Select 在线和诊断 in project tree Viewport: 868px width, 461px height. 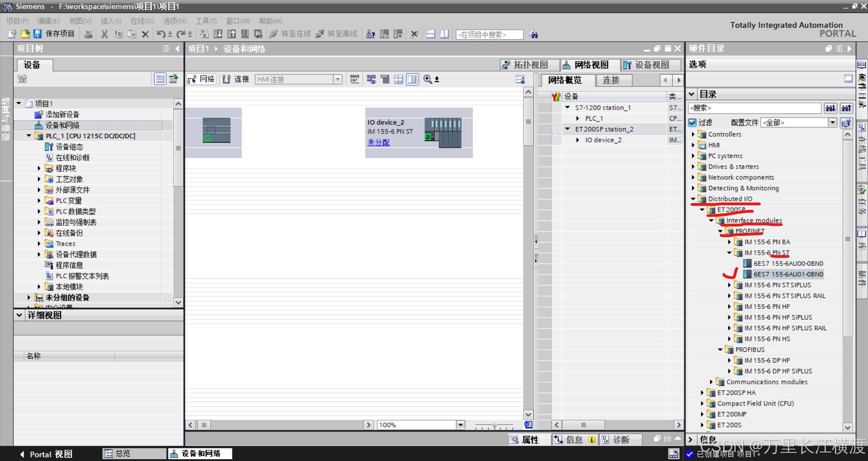(x=72, y=157)
